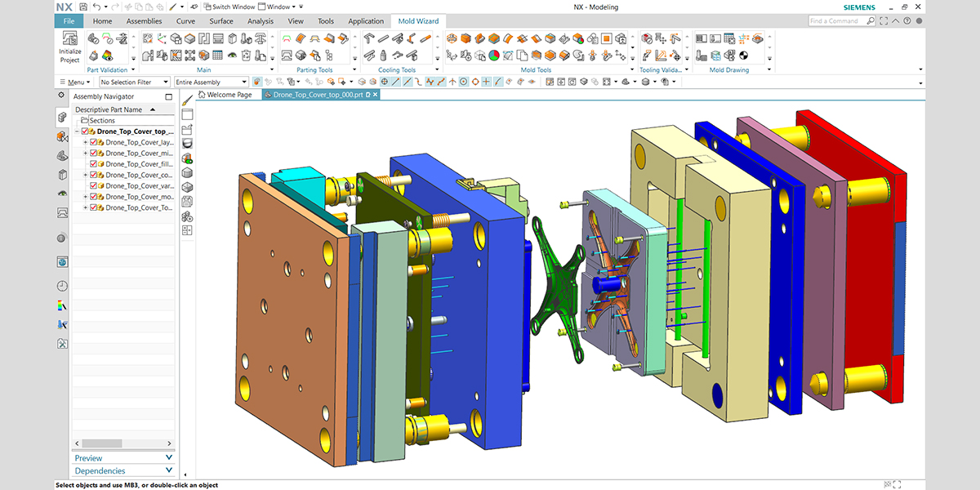Maximize the Assembly Navigator panel square
The height and width of the screenshot is (490, 980).
pos(168,96)
